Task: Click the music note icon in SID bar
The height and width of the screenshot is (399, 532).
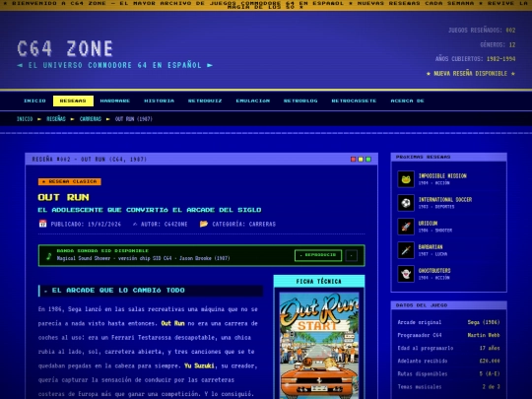Action: click(x=49, y=256)
